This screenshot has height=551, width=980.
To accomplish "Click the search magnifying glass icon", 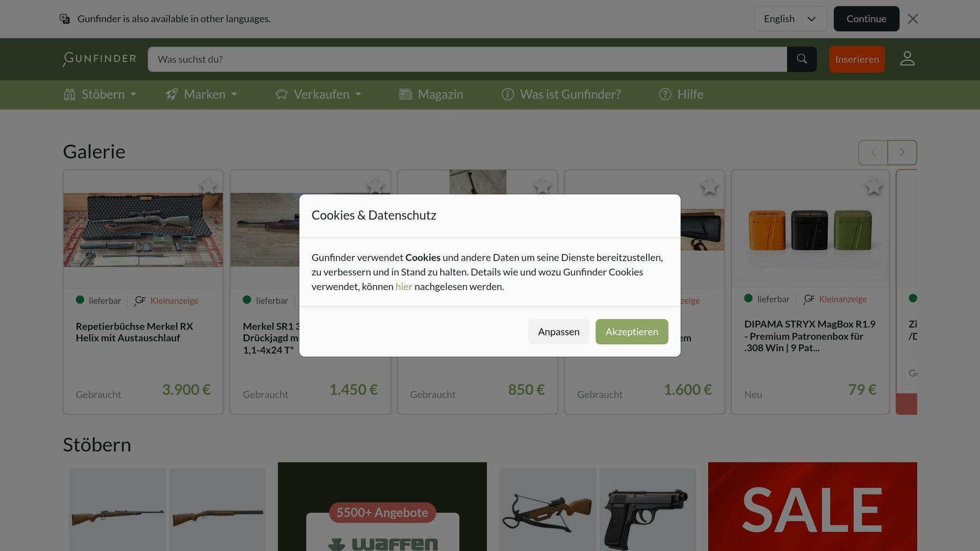I will point(802,59).
